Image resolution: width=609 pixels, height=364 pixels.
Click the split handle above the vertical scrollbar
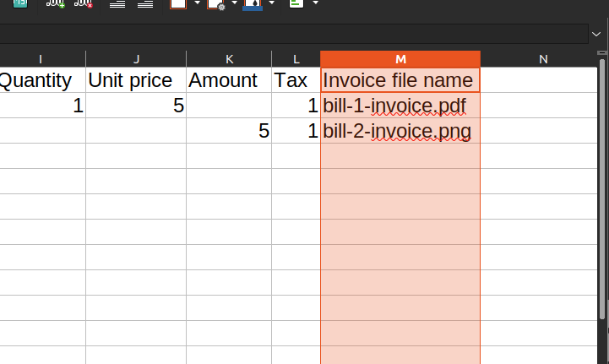(x=602, y=53)
